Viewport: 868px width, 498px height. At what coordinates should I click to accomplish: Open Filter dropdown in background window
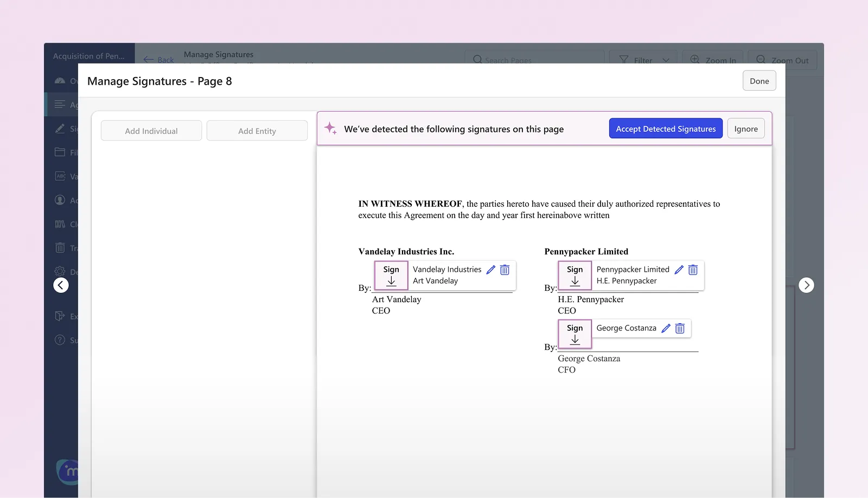click(x=643, y=60)
